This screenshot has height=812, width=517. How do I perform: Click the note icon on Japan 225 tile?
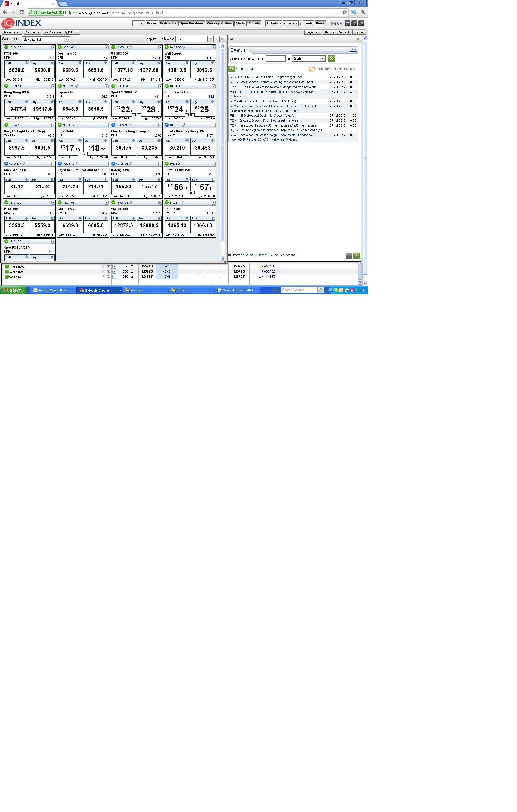tap(77, 86)
